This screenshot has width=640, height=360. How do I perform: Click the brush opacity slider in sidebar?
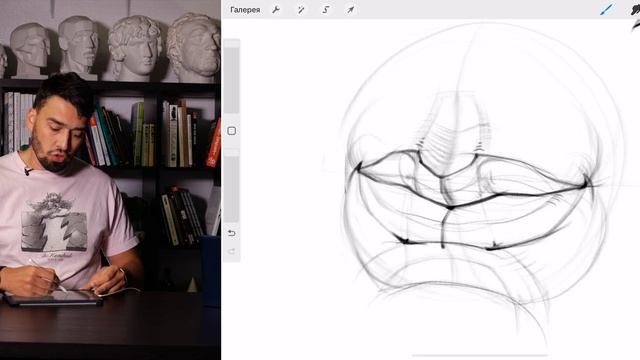tap(231, 186)
